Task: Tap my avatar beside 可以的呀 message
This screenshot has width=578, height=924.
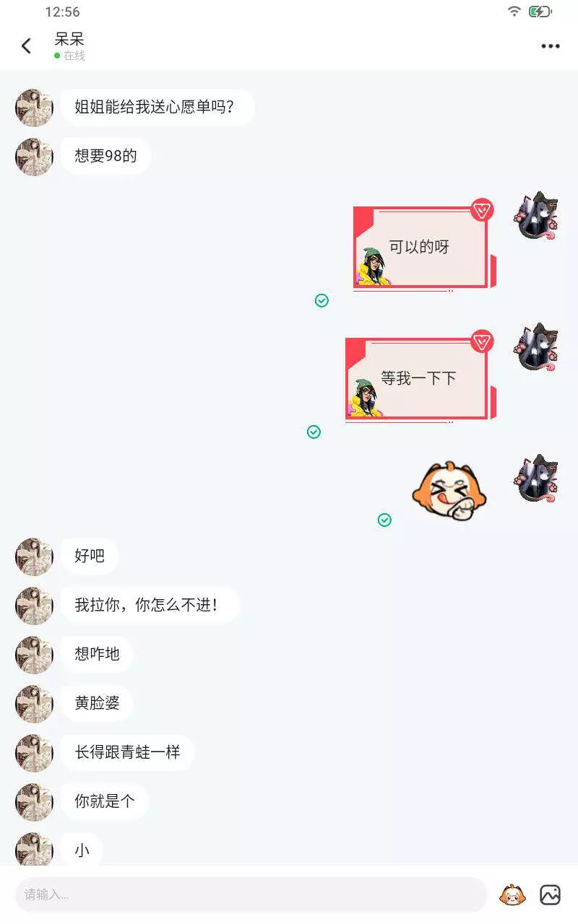Action: (x=536, y=216)
